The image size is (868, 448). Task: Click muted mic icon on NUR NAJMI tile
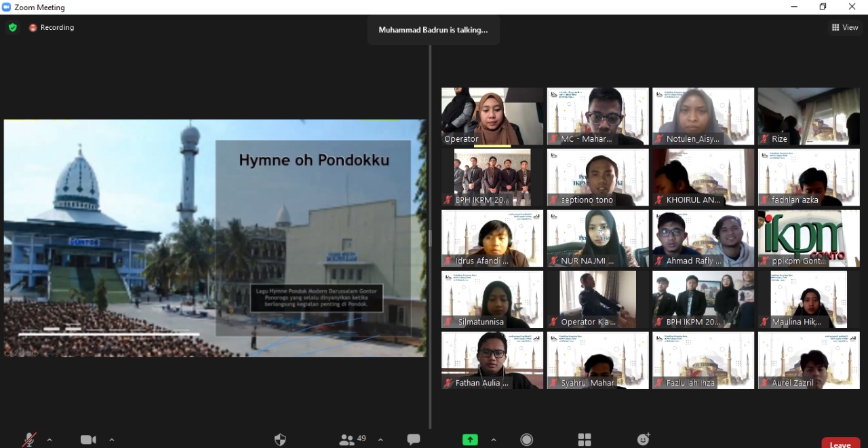click(x=553, y=261)
